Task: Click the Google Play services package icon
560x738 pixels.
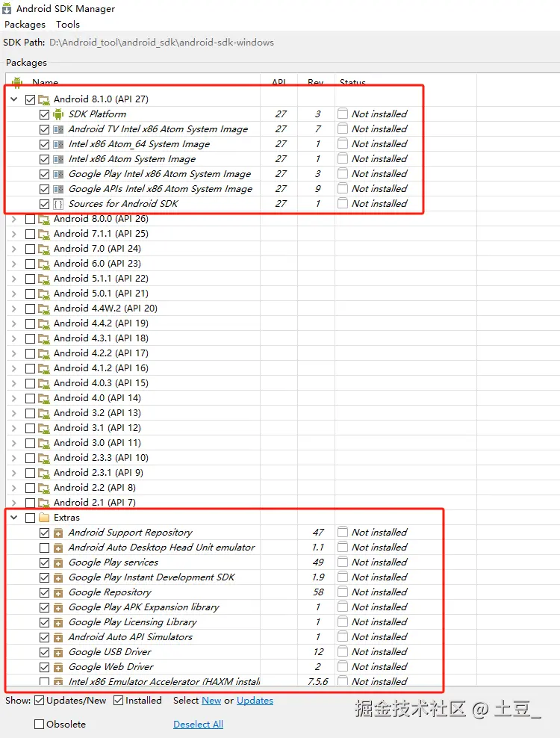Action: 58,563
